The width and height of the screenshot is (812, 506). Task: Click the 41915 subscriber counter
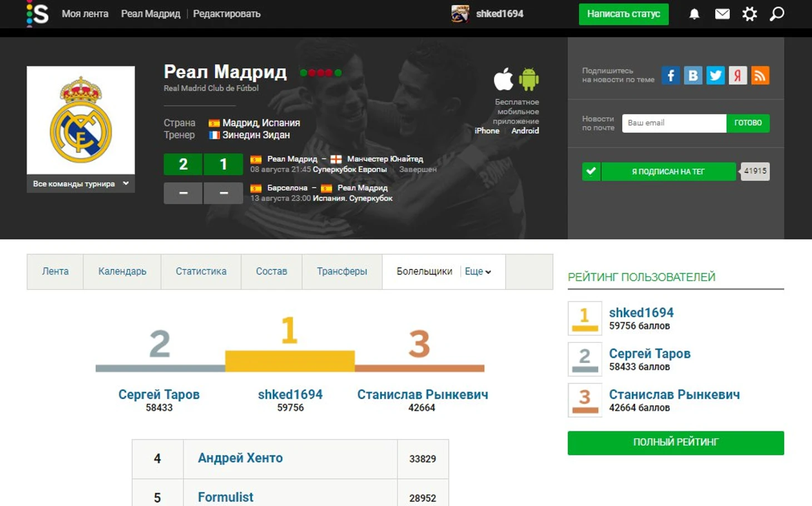point(755,171)
